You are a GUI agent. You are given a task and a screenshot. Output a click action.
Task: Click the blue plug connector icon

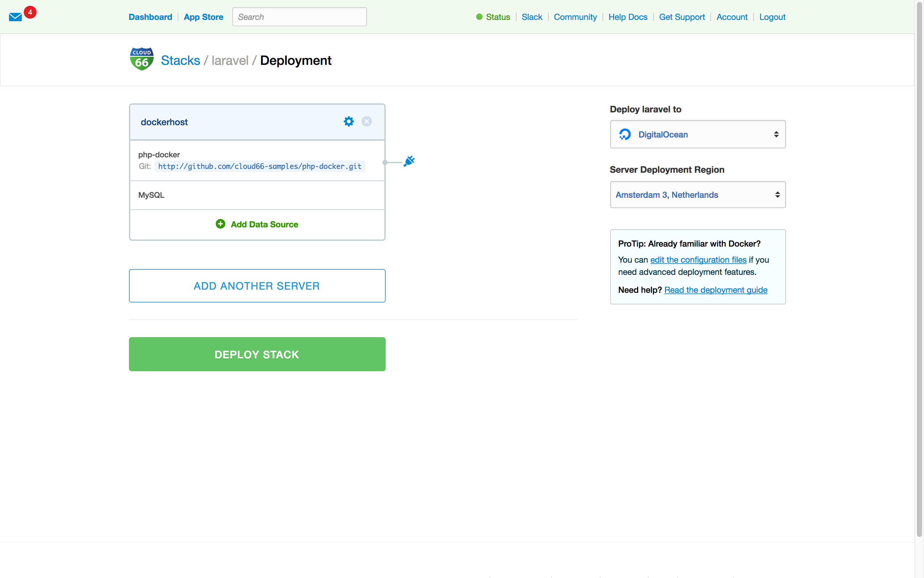[x=409, y=161]
